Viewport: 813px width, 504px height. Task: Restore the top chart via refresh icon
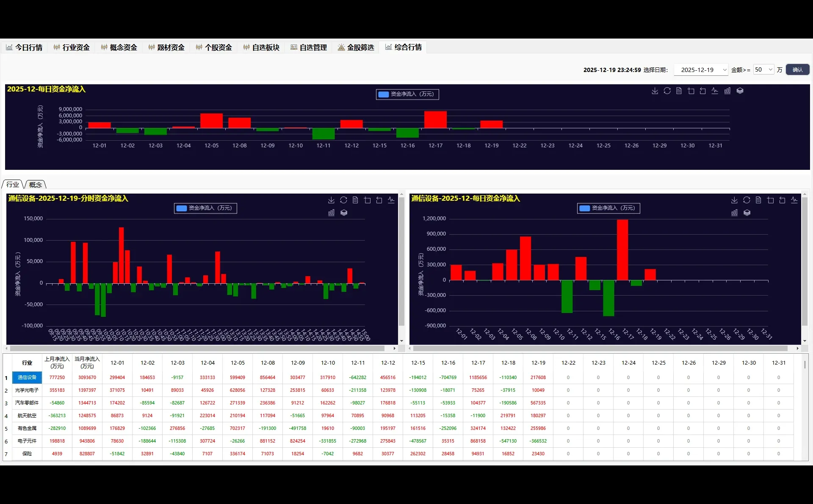coord(667,91)
